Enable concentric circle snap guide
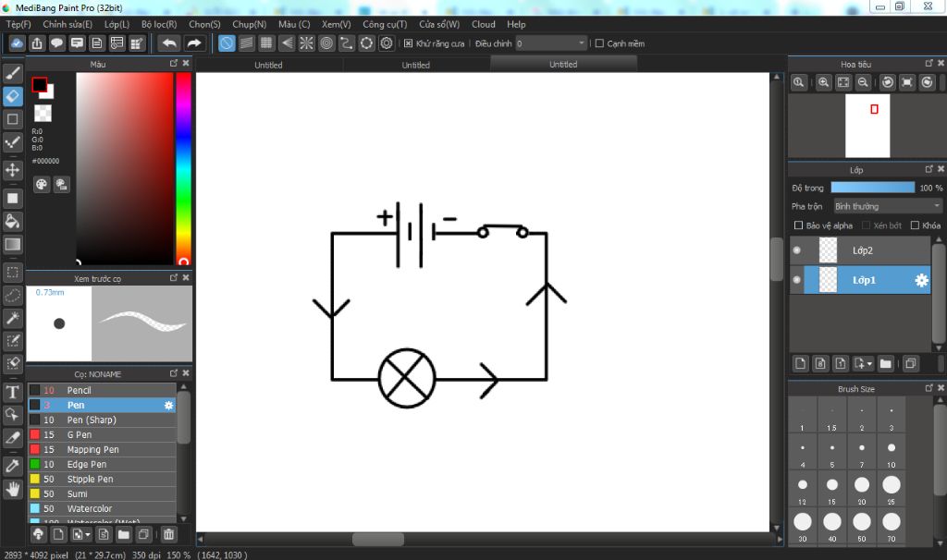The height and width of the screenshot is (560, 947). coord(326,43)
